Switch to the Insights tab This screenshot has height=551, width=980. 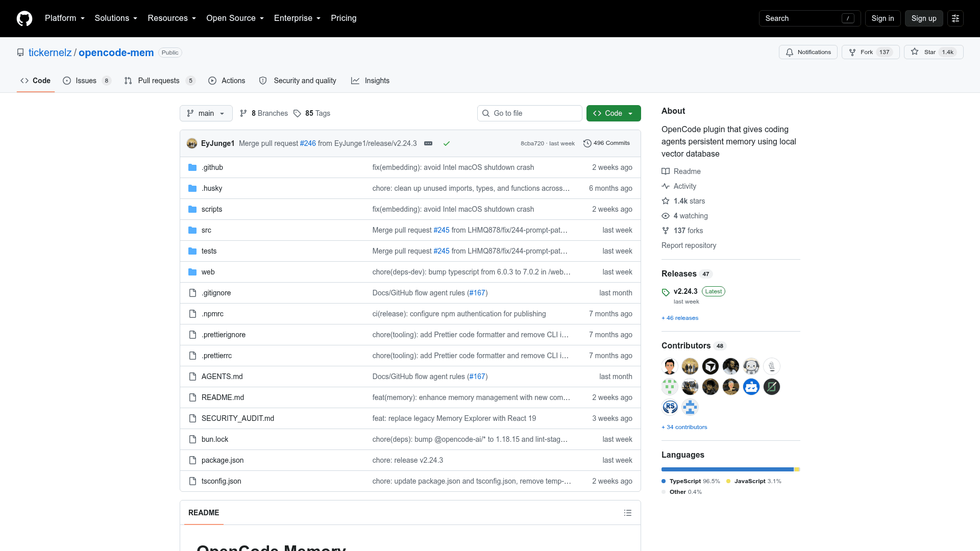point(370,81)
